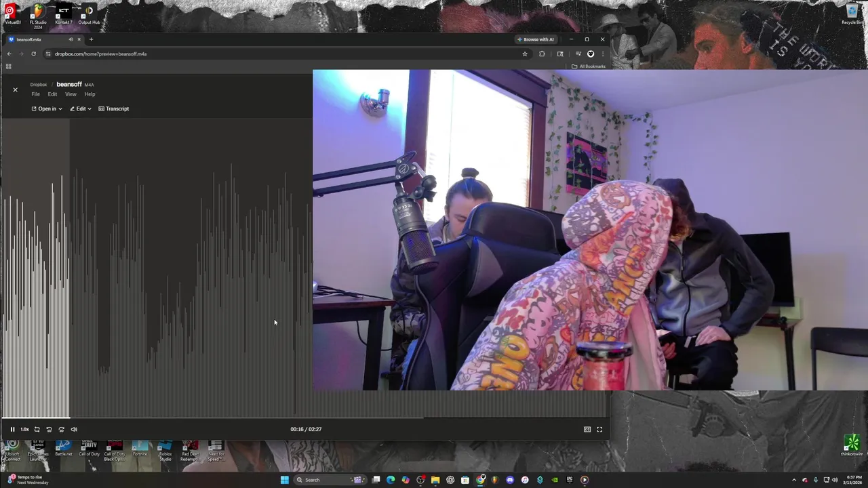Close the beansoff.m4a tab
This screenshot has width=868, height=488.
pyautogui.click(x=79, y=39)
